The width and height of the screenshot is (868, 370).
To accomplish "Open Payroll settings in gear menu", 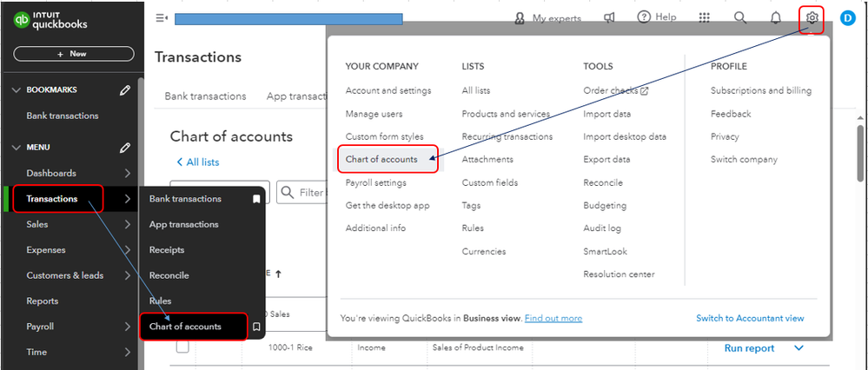I will tap(376, 182).
